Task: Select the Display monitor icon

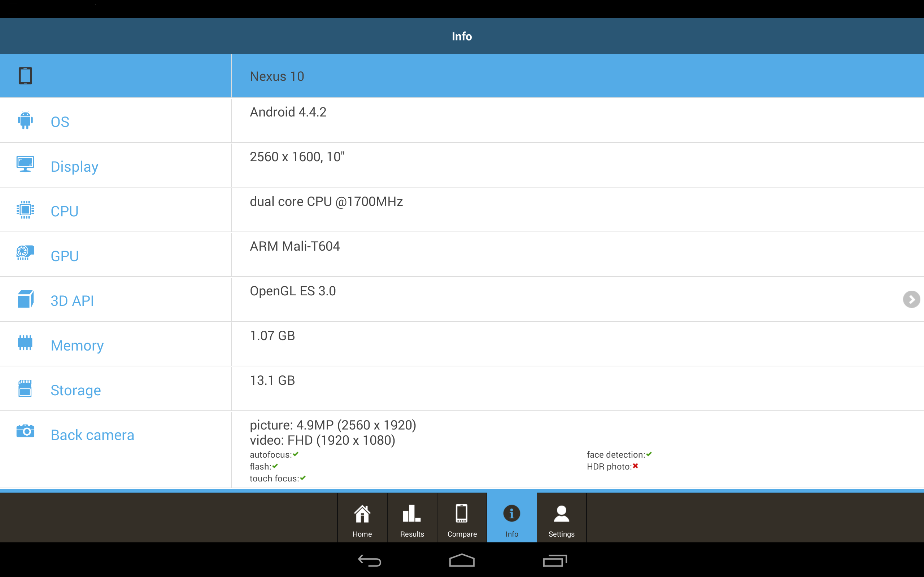Action: (x=25, y=164)
